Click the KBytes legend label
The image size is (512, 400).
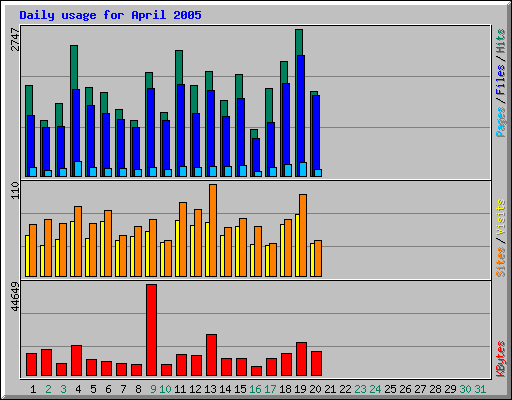500,359
